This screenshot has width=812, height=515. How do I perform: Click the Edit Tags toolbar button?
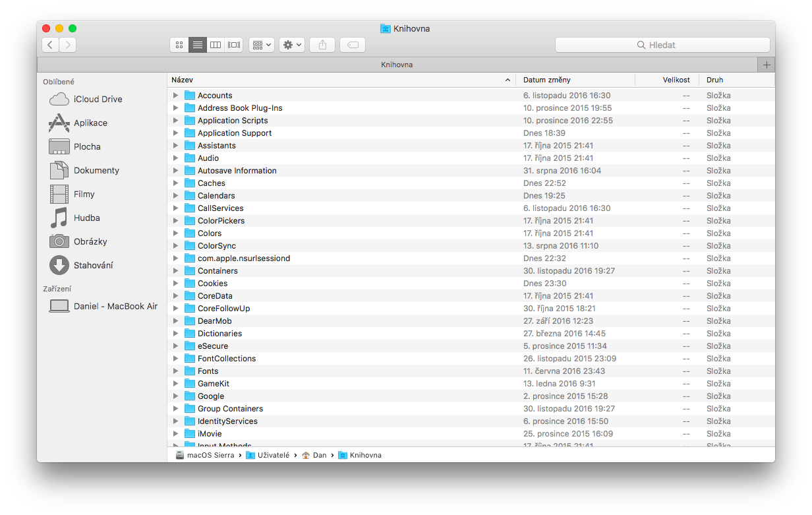tap(353, 45)
